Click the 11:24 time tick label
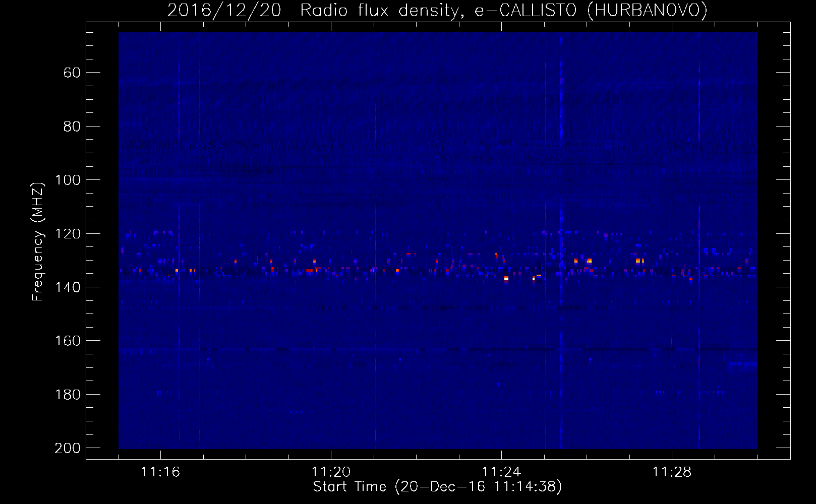The image size is (816, 504). point(501,472)
